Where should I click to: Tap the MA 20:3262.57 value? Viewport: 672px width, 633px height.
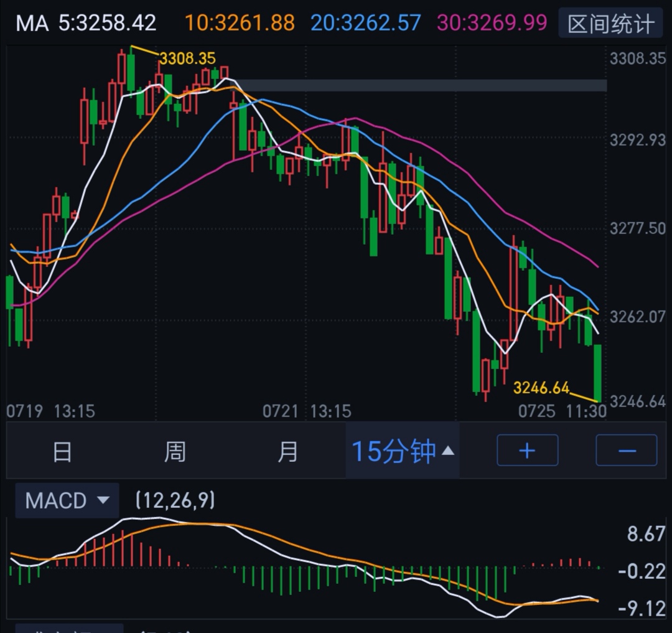(366, 22)
